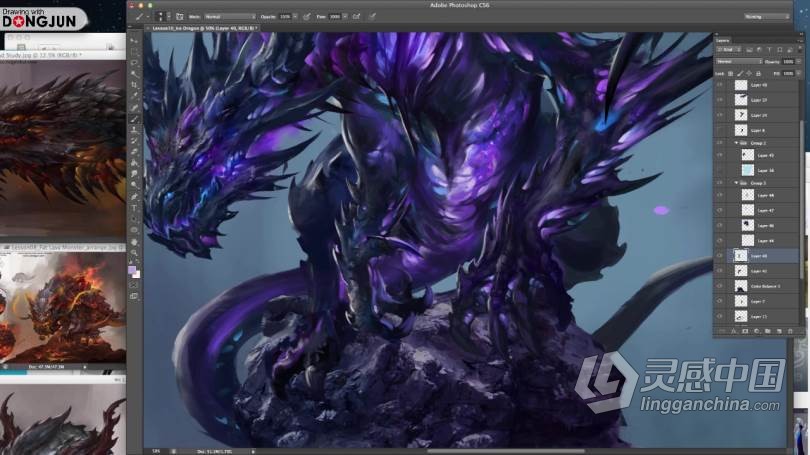The image size is (810, 455).
Task: Toggle lock position in Layers panel
Action: click(x=749, y=74)
